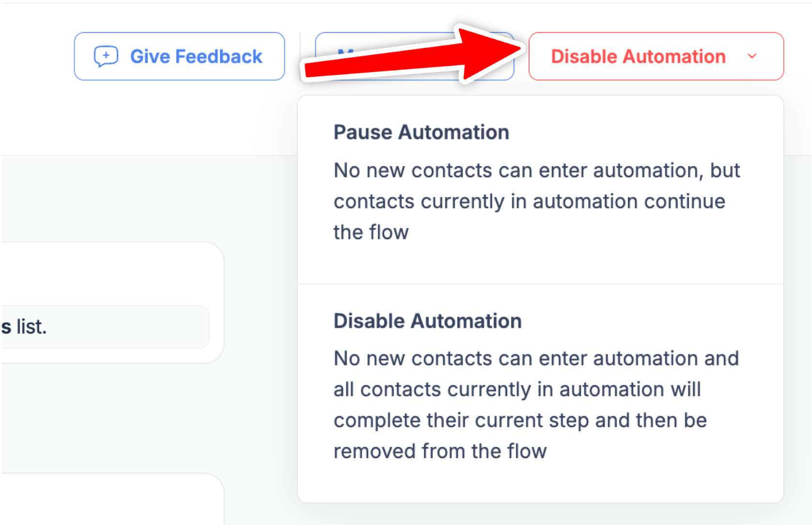The height and width of the screenshot is (525, 812).
Task: Click the 'removed from the flow' description text
Action: point(440,451)
